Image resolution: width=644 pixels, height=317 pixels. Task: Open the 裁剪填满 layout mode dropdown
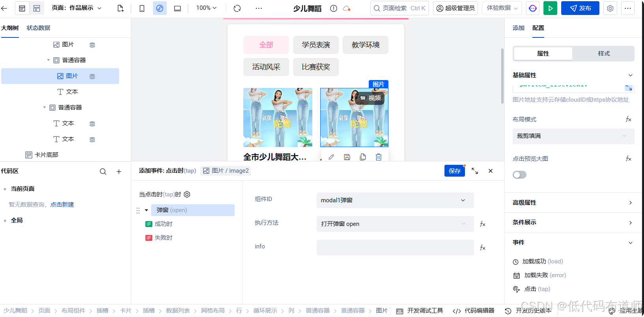pos(573,136)
